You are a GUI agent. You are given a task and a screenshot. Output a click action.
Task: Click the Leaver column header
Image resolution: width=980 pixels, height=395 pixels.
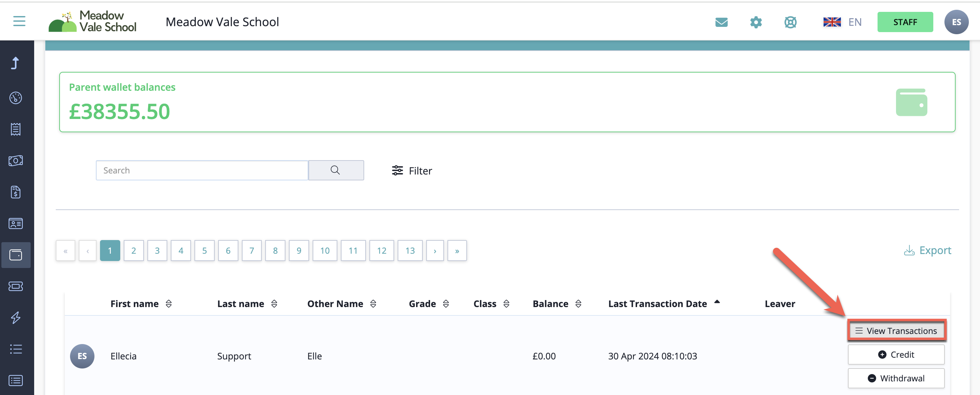pos(780,304)
